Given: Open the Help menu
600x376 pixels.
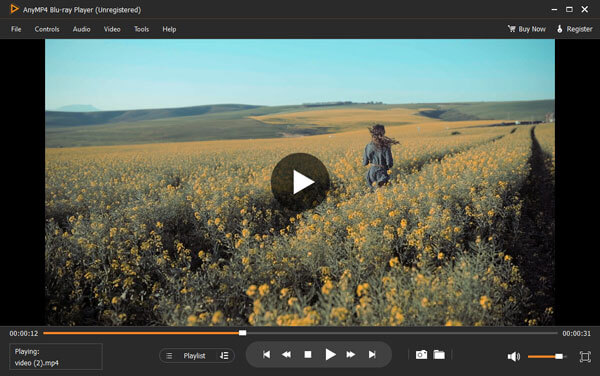Looking at the screenshot, I should [x=169, y=29].
